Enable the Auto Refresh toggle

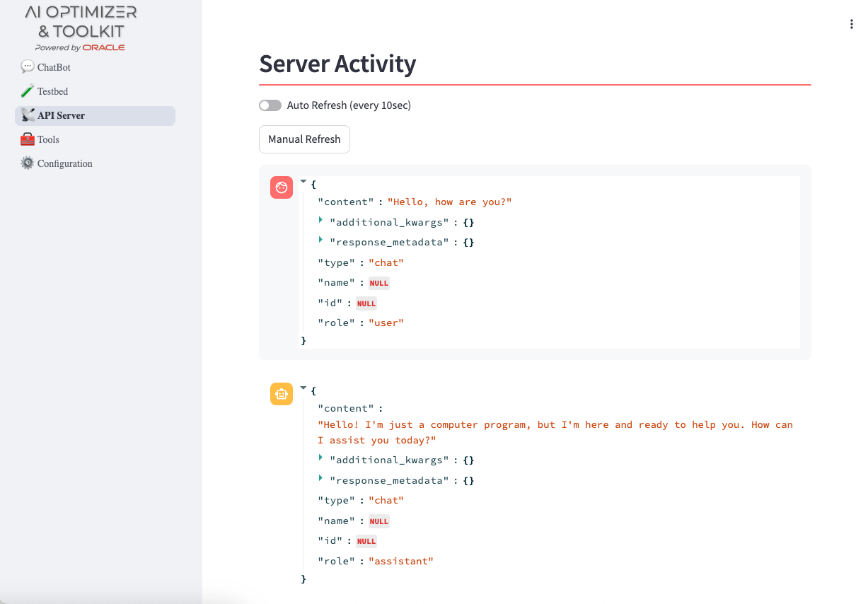[270, 105]
